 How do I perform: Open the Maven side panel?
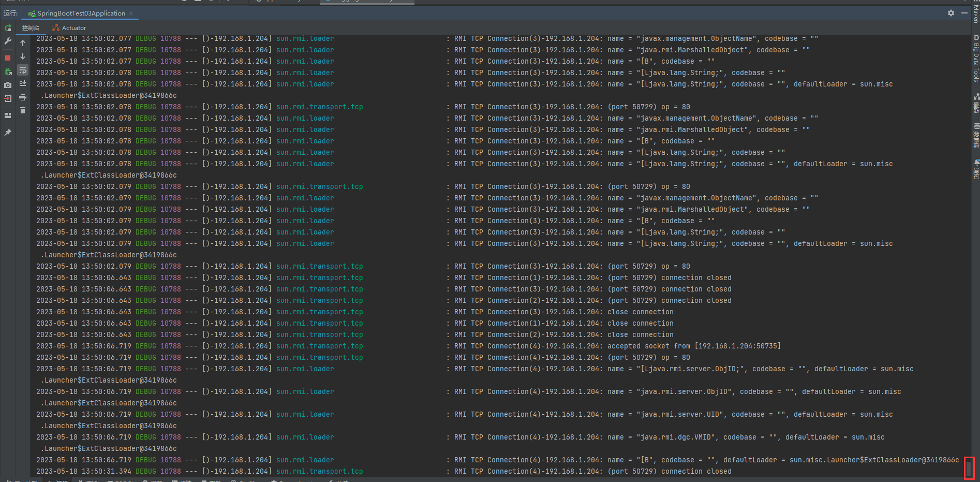976,13
